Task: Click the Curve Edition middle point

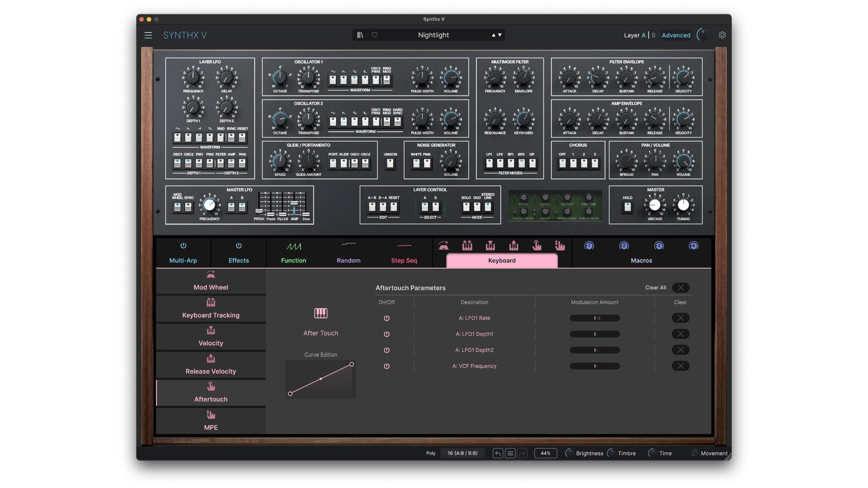Action: [321, 379]
